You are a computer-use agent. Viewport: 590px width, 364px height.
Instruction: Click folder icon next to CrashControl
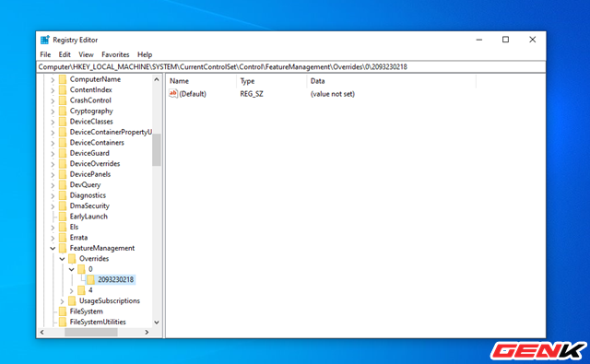coord(63,100)
